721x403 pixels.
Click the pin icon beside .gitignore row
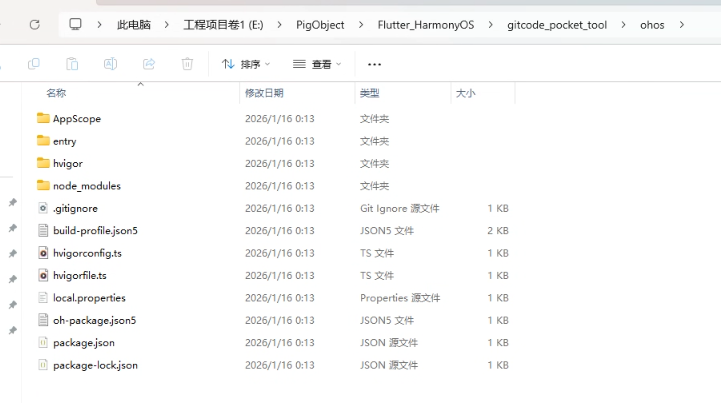point(13,202)
